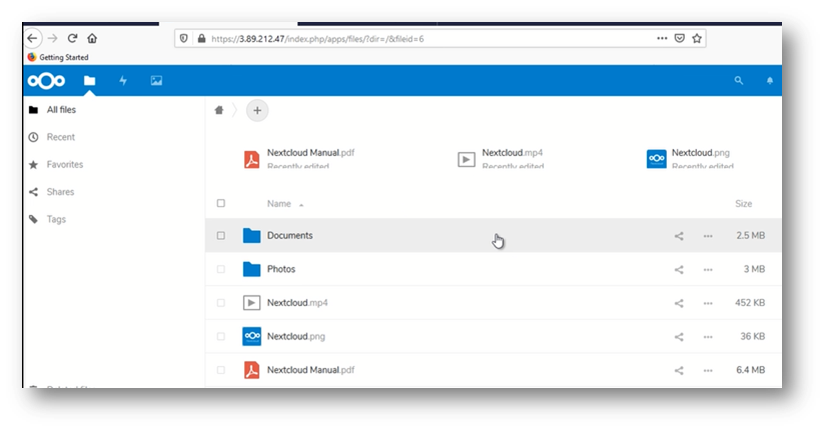Toggle the select all files checkbox
Screen dimensions: 824x430
[221, 203]
